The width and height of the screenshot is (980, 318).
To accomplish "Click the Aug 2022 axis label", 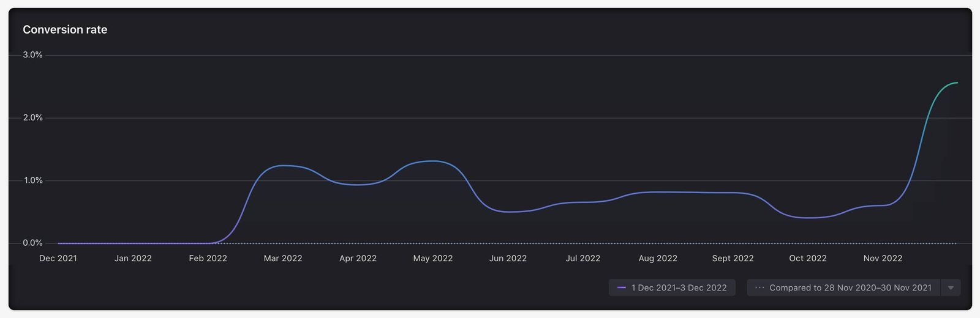I will pos(658,258).
